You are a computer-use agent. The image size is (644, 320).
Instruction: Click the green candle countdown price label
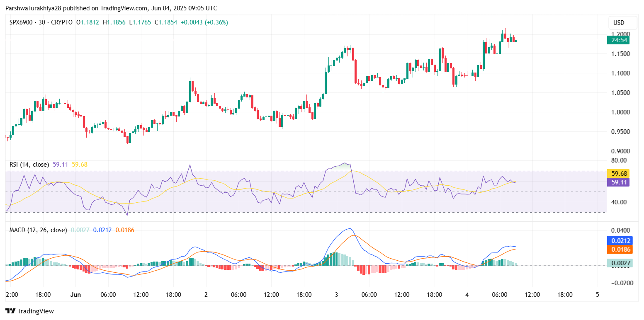click(x=618, y=40)
